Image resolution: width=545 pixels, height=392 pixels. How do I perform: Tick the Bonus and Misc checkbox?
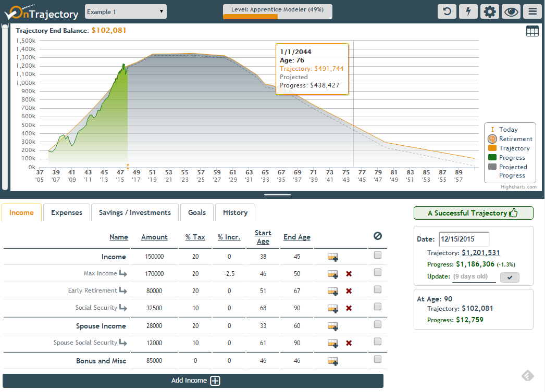coord(378,359)
